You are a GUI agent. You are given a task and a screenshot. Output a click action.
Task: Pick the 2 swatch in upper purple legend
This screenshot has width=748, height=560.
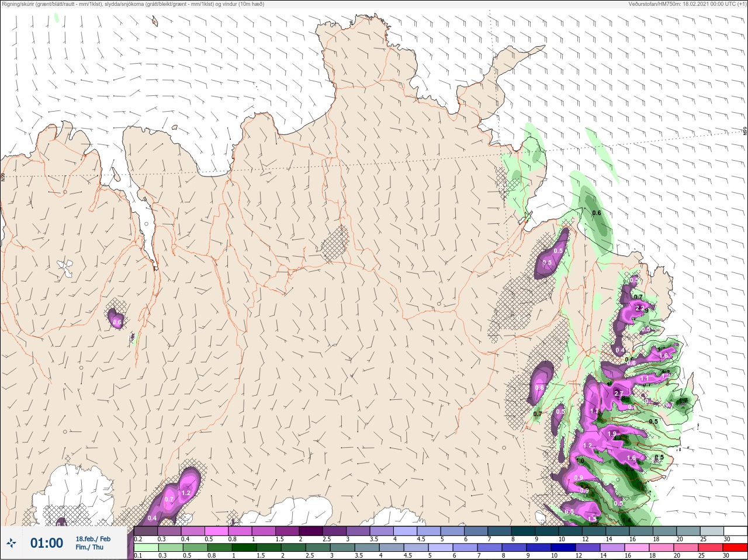pos(311,531)
